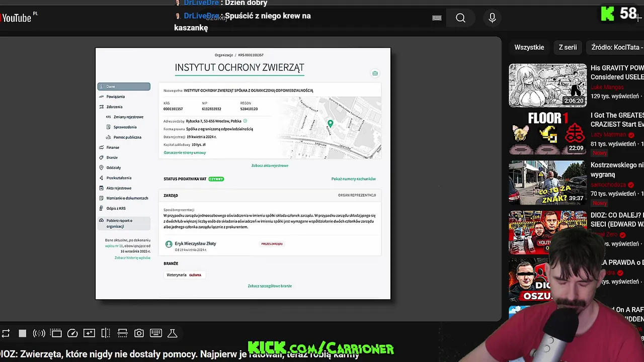Click the loop icon in bottom toolbar

pyautogui.click(x=6, y=333)
